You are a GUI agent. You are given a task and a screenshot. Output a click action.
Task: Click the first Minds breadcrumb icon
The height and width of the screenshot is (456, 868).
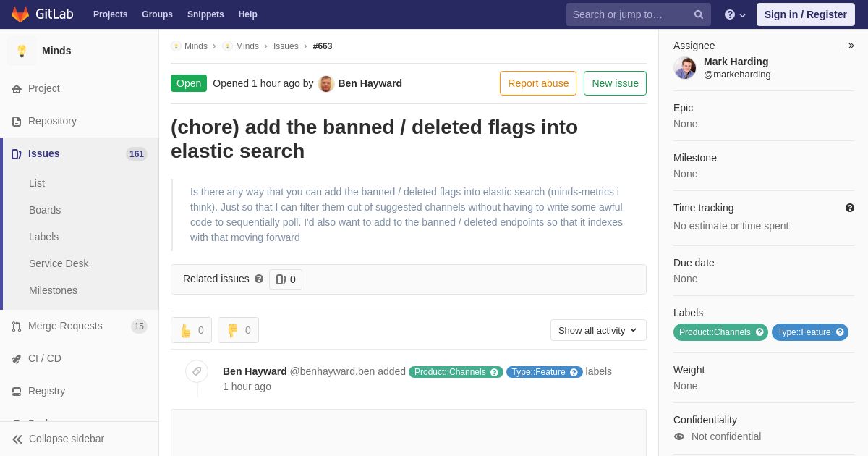coord(176,46)
